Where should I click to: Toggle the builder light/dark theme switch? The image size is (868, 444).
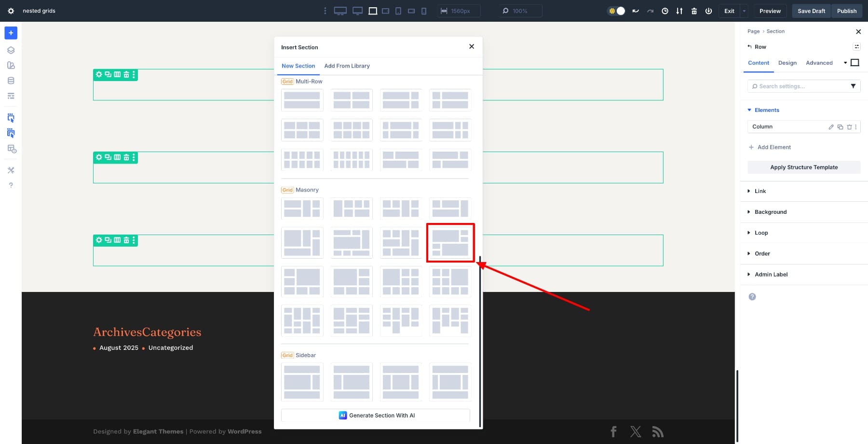coord(616,10)
